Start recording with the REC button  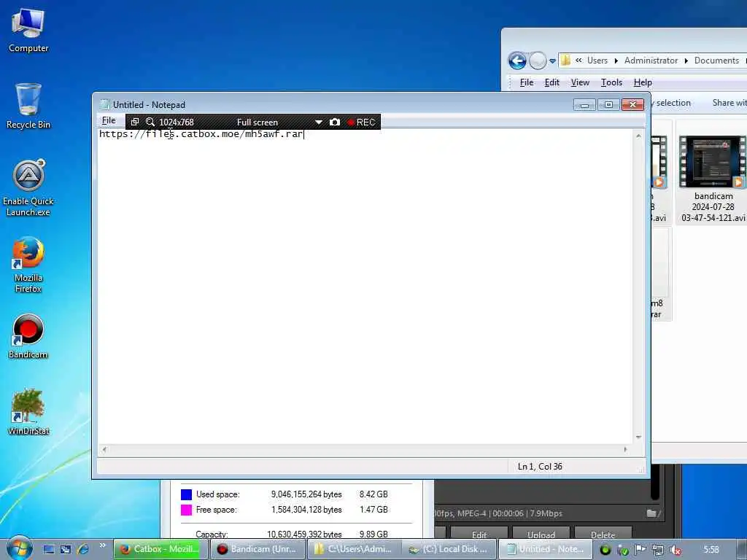361,122
